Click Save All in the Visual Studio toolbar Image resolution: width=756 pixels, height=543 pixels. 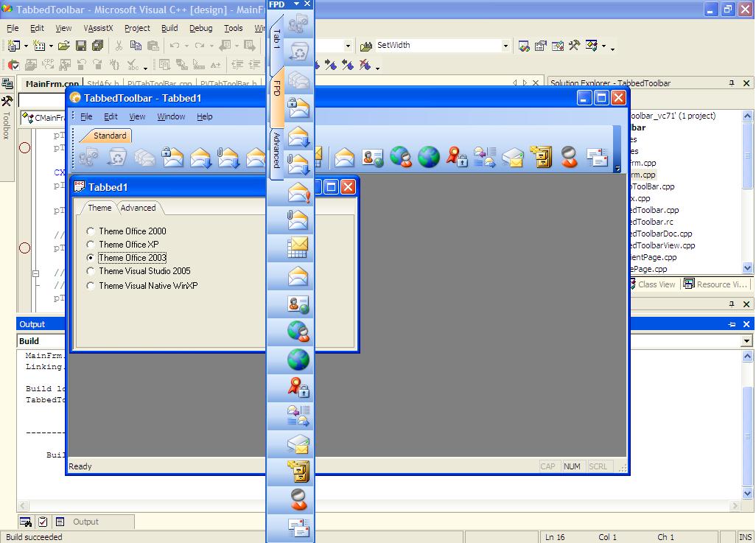coord(97,46)
